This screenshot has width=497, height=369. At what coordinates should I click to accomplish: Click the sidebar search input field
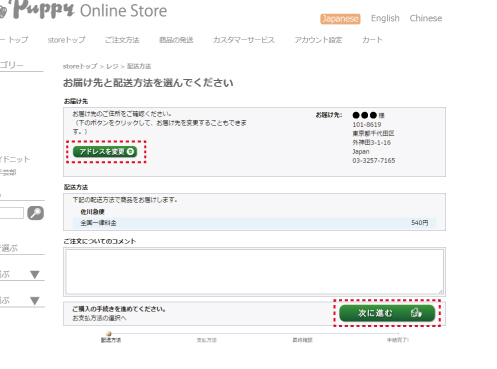coord(11,213)
